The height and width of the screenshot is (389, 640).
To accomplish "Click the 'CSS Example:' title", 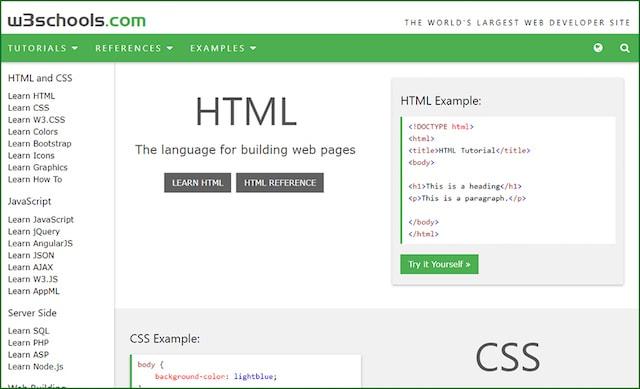I will pos(165,338).
